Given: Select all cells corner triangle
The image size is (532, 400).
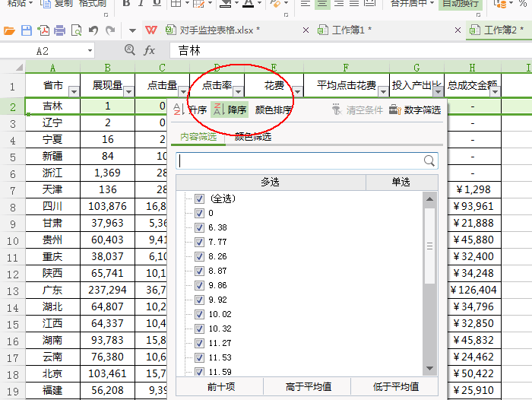Looking at the screenshot, I should pyautogui.click(x=19, y=67).
